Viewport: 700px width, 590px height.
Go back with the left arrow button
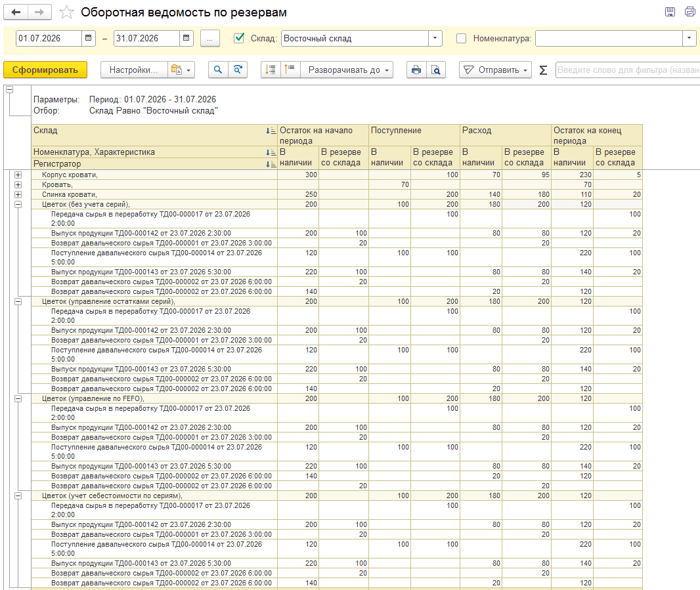16,12
